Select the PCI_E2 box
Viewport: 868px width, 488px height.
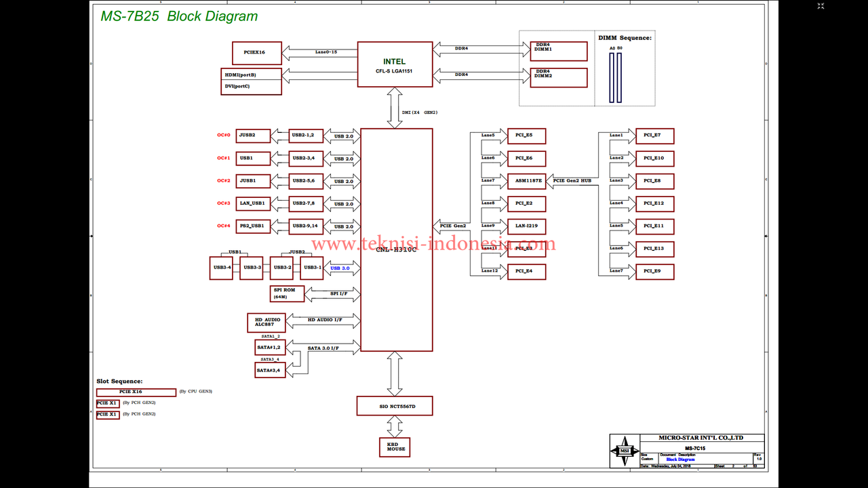coord(527,203)
